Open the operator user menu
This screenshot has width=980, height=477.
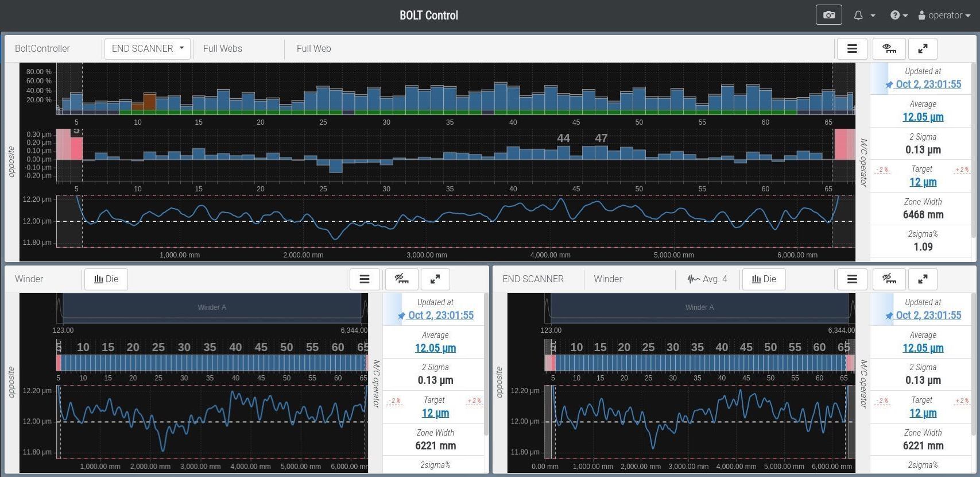click(944, 16)
